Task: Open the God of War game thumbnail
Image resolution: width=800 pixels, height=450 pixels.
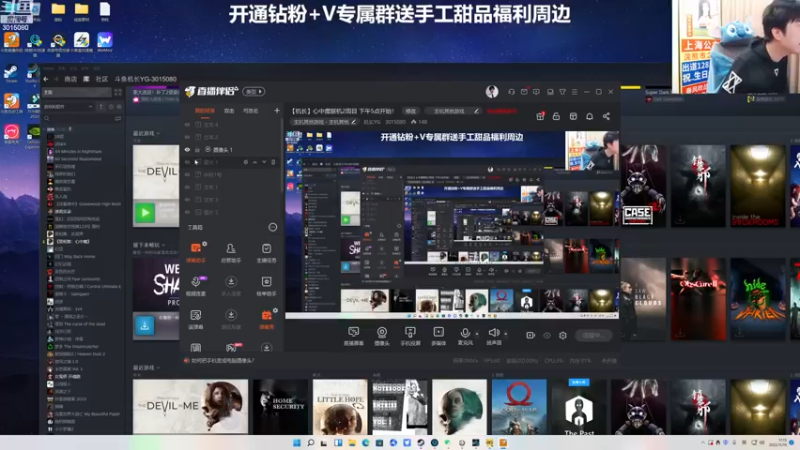Action: (x=519, y=407)
